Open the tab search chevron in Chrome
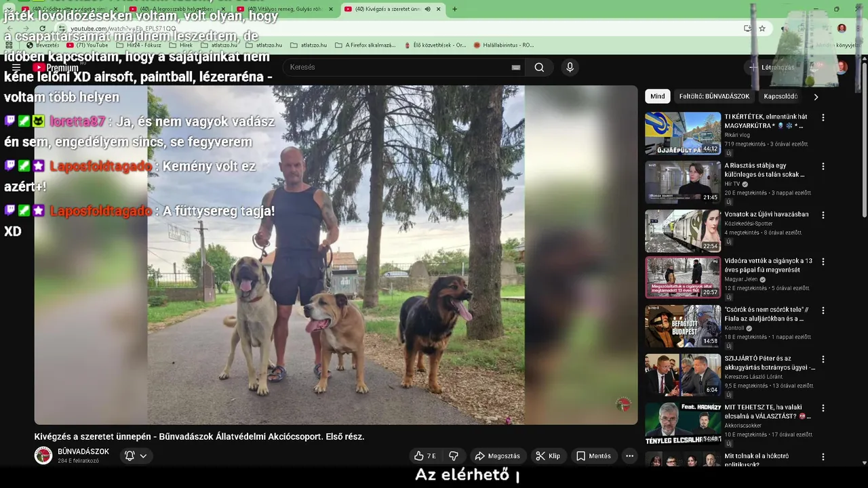868x488 pixels. pos(9,9)
